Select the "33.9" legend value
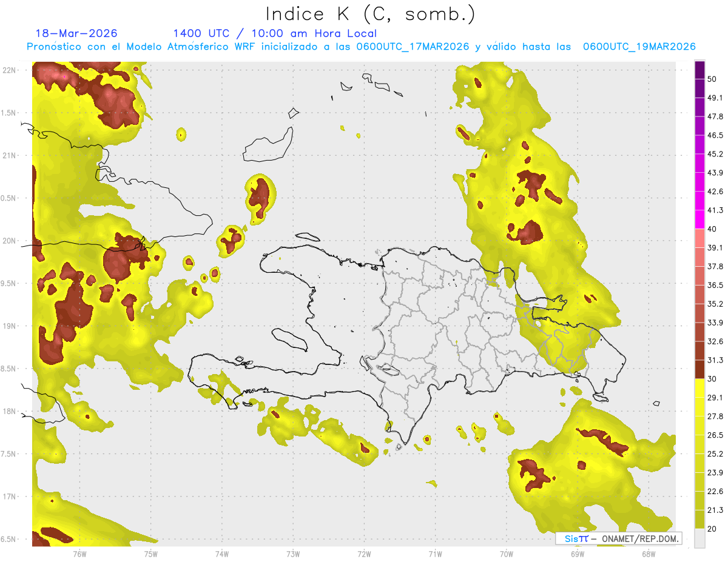728x562 pixels. pos(715,323)
